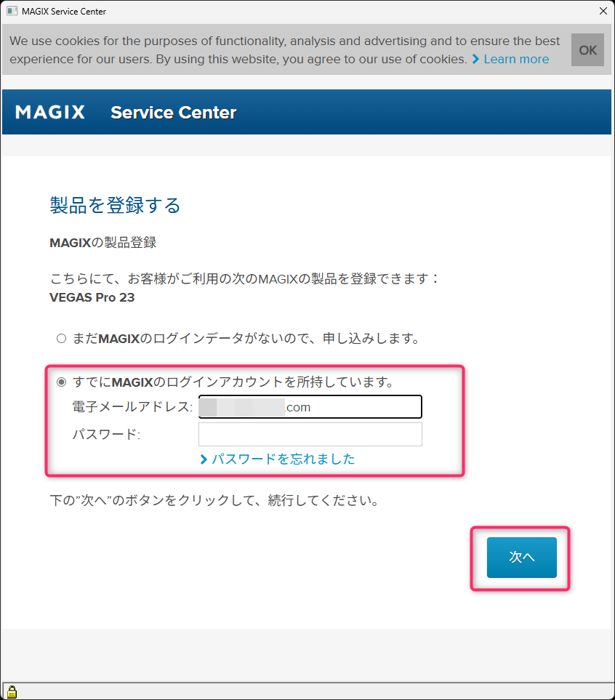Screen dimensions: 615x700
Task: Dismiss cookie notice with OK button
Action: [x=588, y=50]
